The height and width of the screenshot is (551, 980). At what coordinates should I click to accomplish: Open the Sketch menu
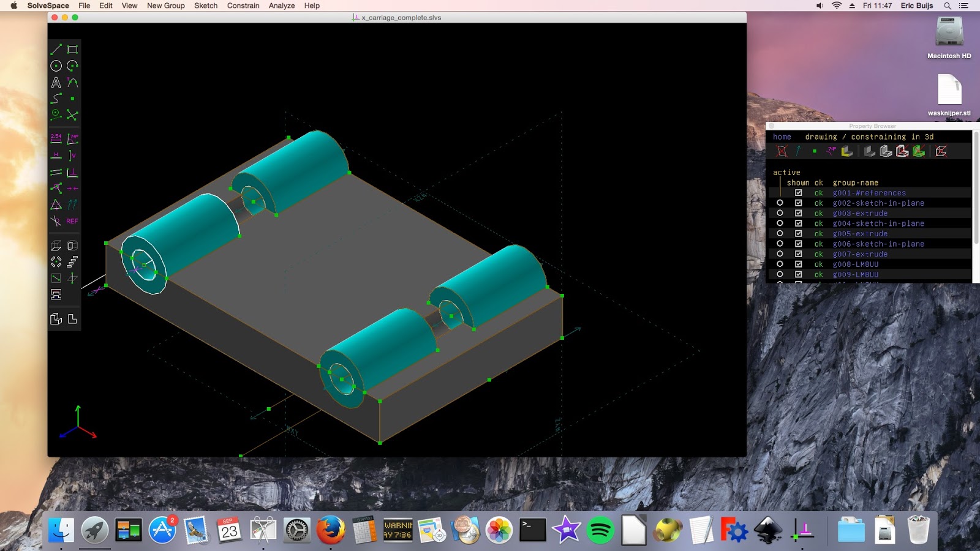[205, 6]
